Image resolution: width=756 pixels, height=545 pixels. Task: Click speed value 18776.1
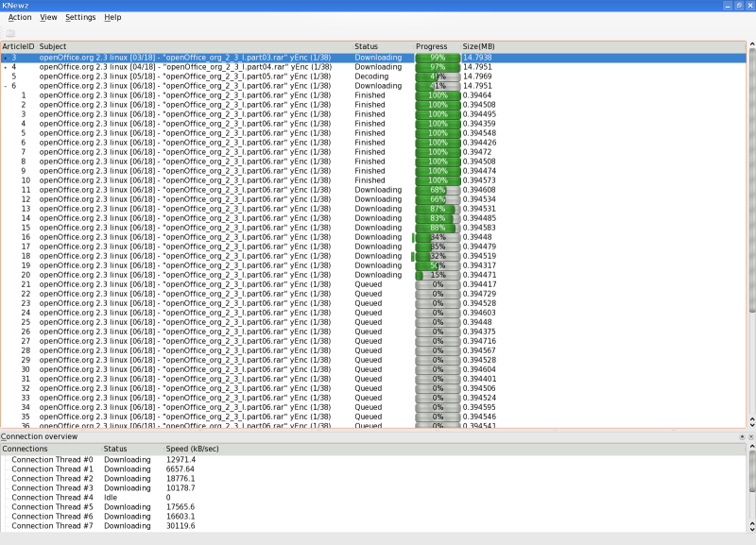tap(180, 479)
